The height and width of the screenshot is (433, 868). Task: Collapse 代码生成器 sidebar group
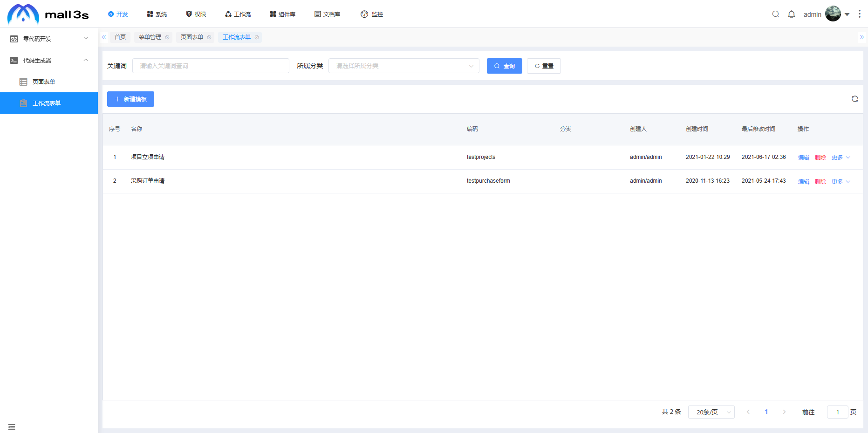[x=49, y=60]
